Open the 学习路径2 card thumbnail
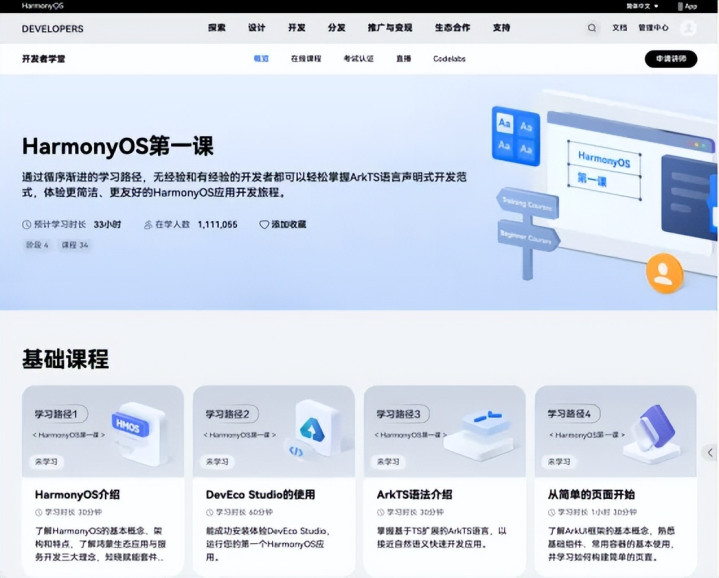This screenshot has width=719, height=578. pyautogui.click(x=274, y=431)
